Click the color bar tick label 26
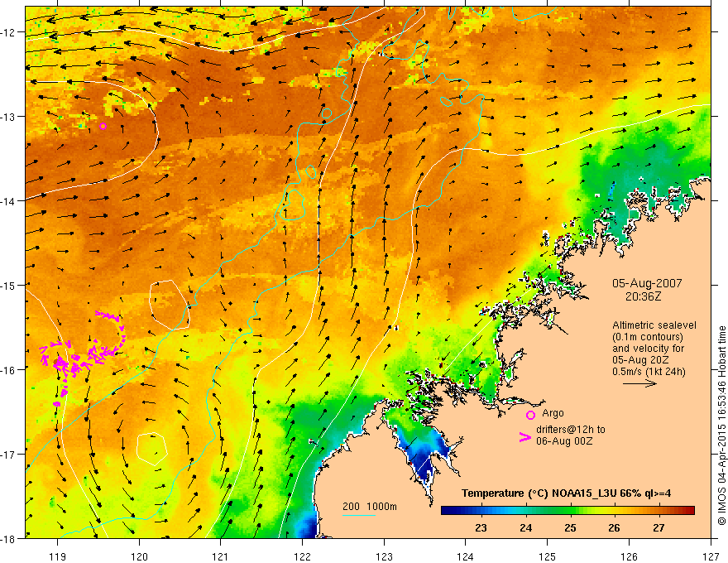The height and width of the screenshot is (563, 728). 614,528
